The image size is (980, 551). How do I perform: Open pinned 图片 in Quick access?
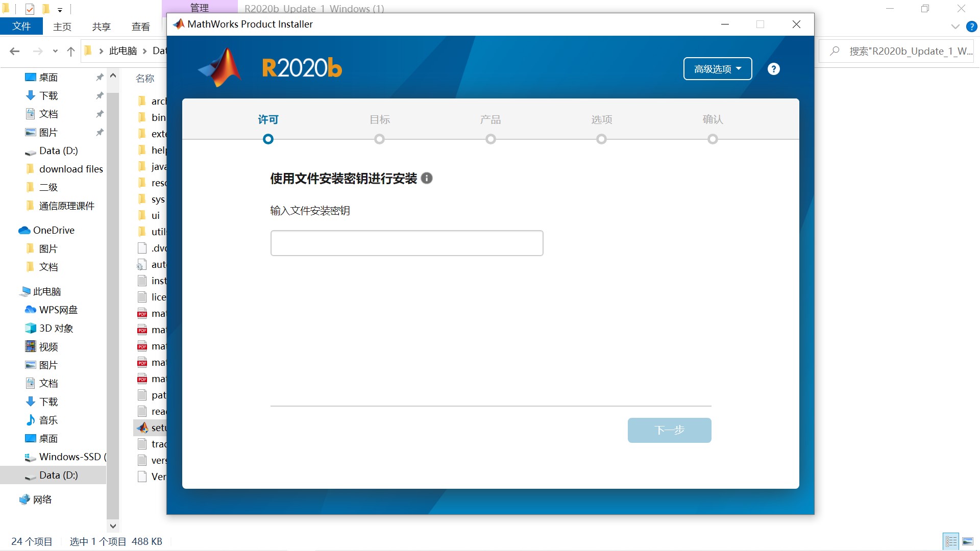[x=48, y=132]
